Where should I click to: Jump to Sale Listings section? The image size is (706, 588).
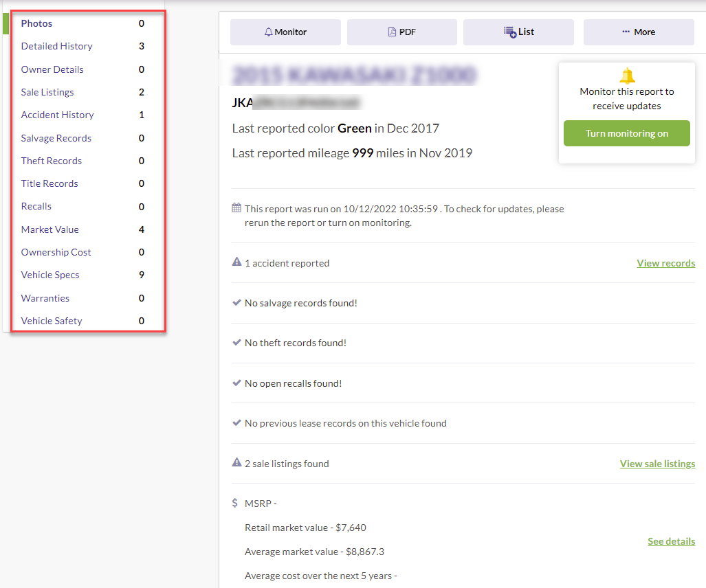(x=47, y=92)
